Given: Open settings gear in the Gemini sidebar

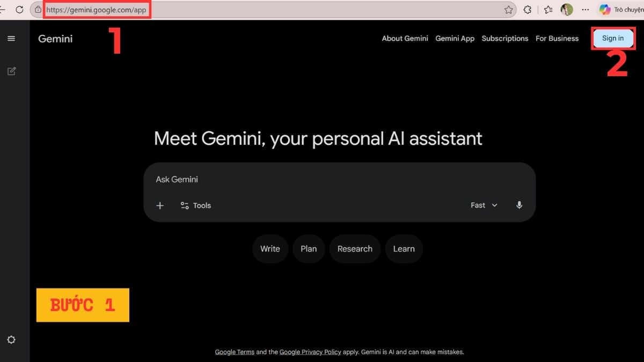Looking at the screenshot, I should 11,339.
